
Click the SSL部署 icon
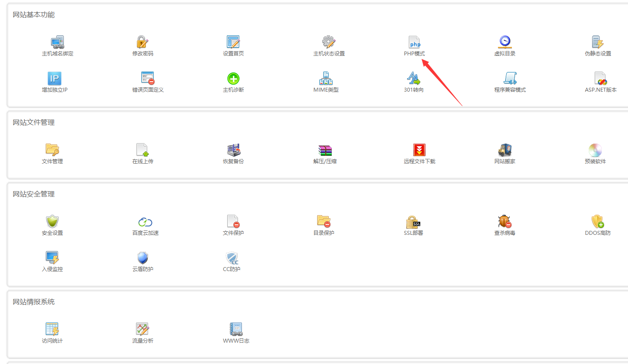[x=413, y=222]
